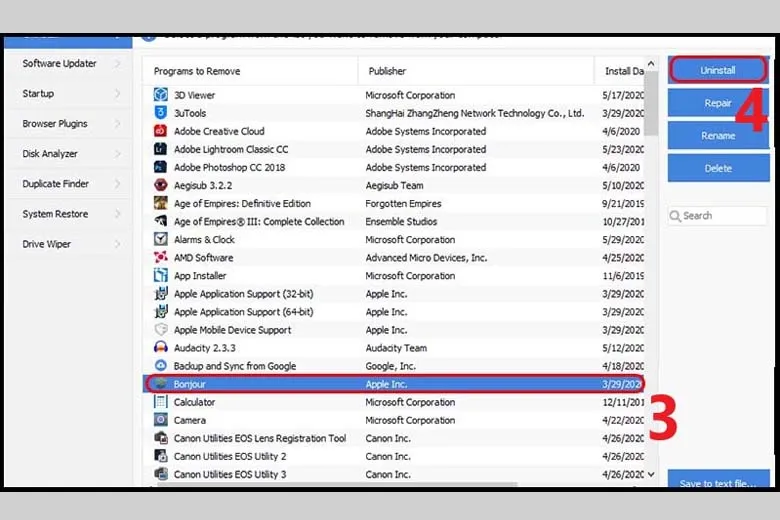Image resolution: width=780 pixels, height=520 pixels.
Task: Select the Bonjour program name
Action: [189, 384]
